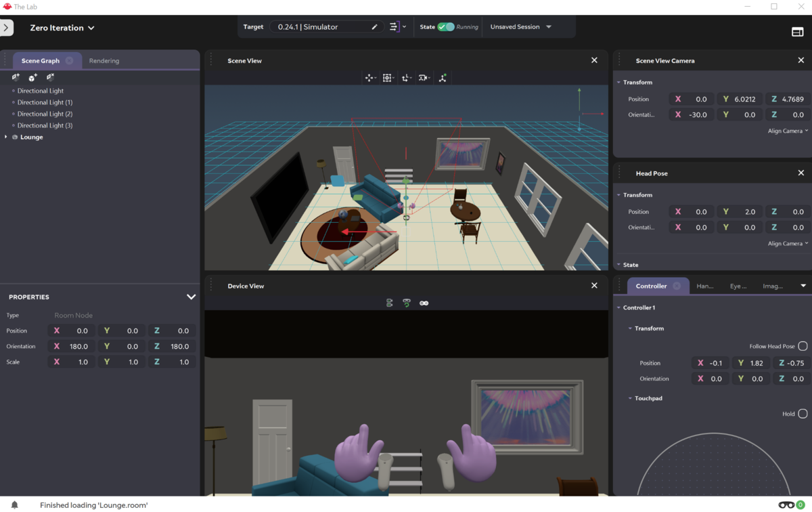Open notifications bell in status bar
This screenshot has height=512, width=812.
[x=14, y=505]
